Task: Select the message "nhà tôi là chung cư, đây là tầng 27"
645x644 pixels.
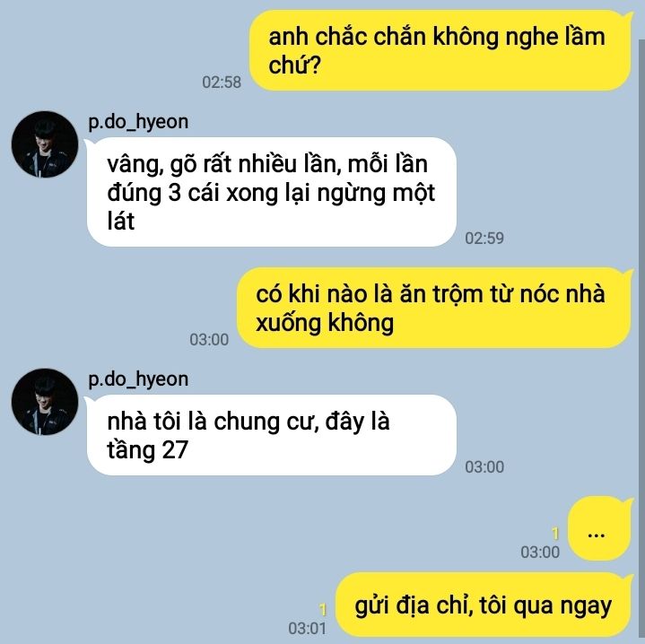Action: pos(272,435)
